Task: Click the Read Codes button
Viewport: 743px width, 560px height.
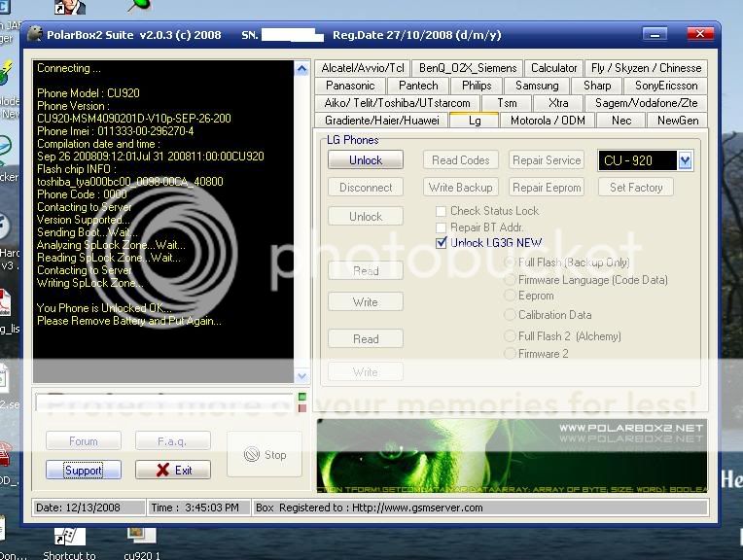Action: click(x=461, y=160)
